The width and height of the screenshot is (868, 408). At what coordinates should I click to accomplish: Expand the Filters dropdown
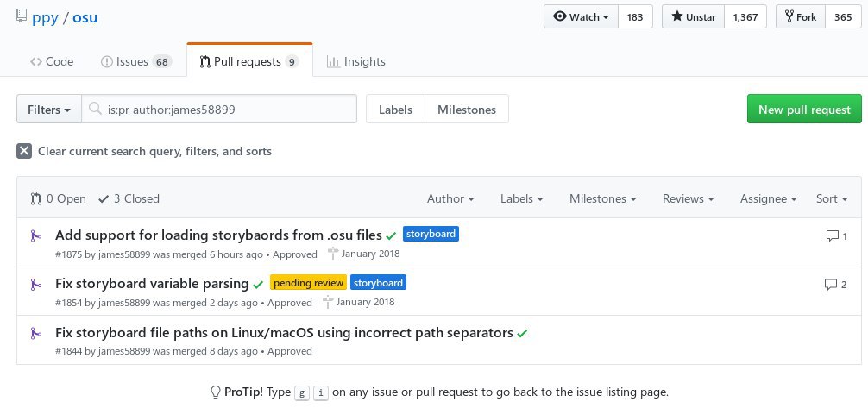click(49, 110)
